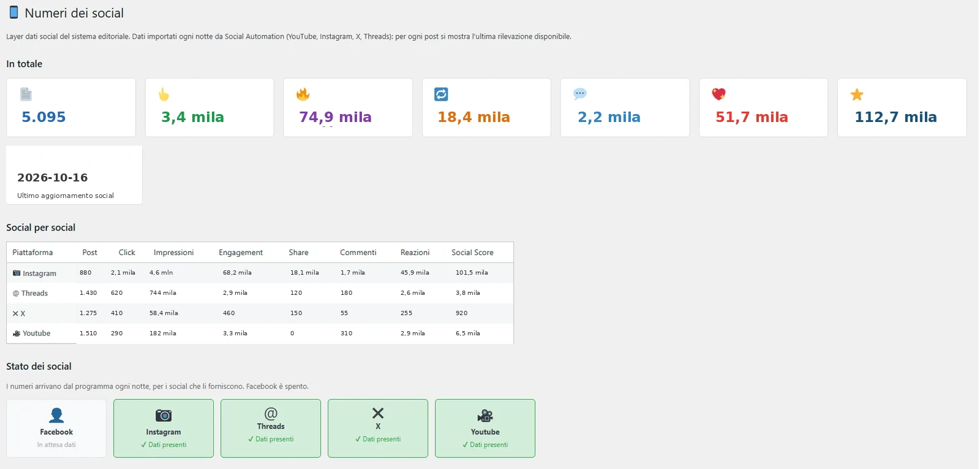Viewport: 980px width, 469px height.
Task: Select the Ultimo aggiornamento social label
Action: [x=66, y=196]
